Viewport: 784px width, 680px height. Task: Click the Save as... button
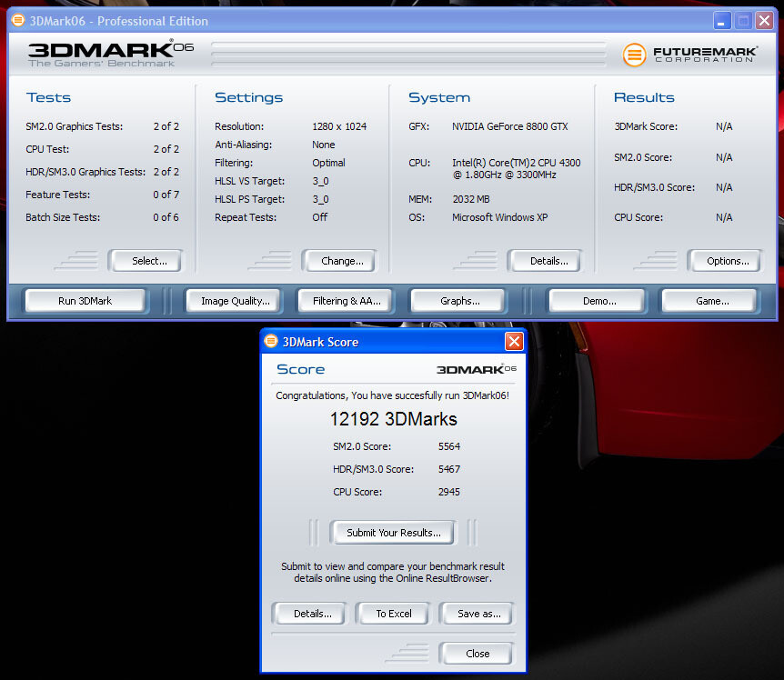(478, 614)
